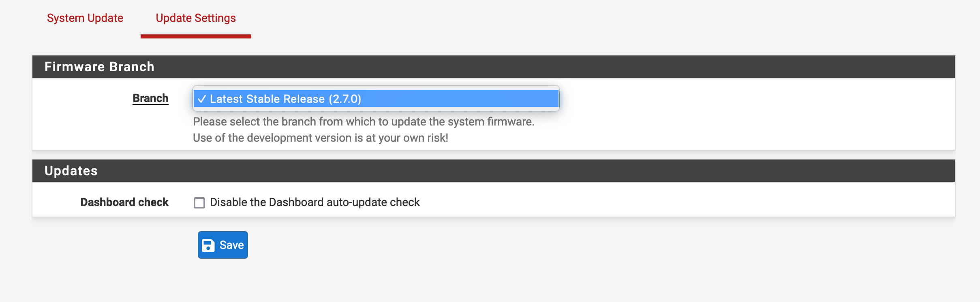This screenshot has height=302, width=980.
Task: Click the Dashboard check field label
Action: tap(124, 202)
